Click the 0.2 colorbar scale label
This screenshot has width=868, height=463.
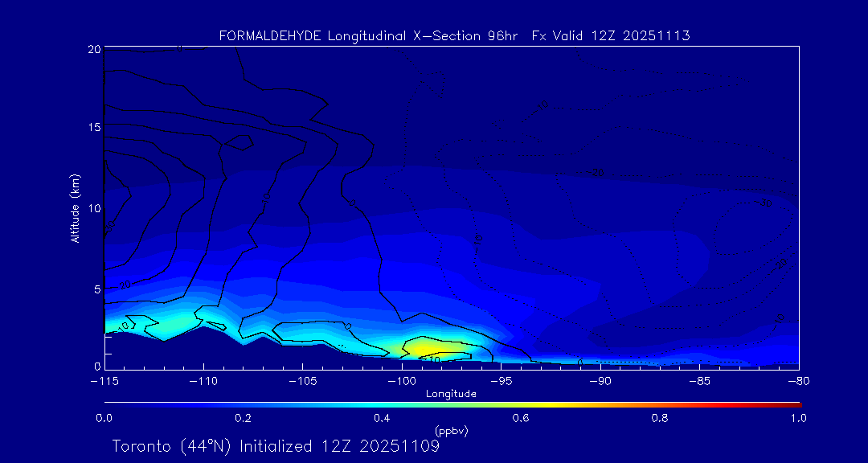click(243, 418)
